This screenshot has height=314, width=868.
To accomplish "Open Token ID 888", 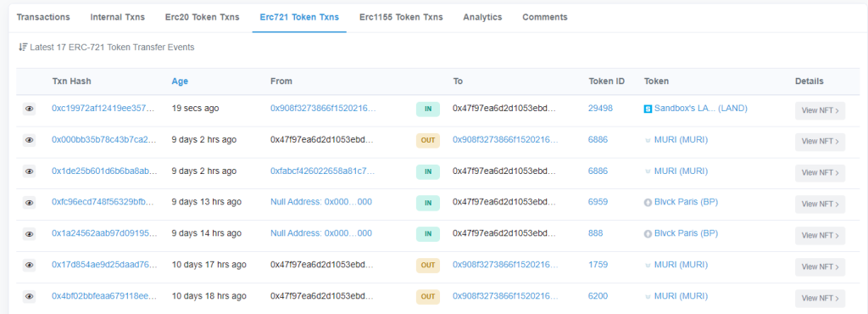I will 596,233.
